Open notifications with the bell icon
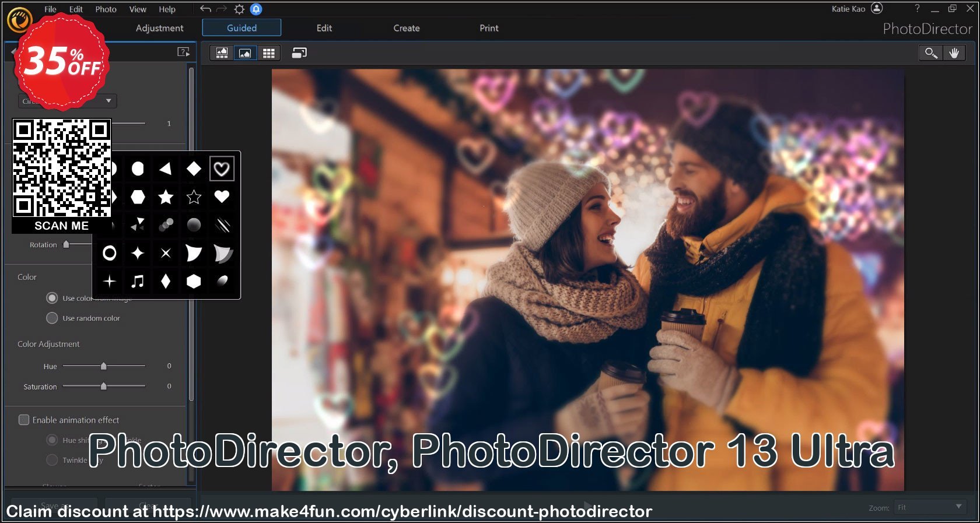980x523 pixels. pyautogui.click(x=256, y=9)
